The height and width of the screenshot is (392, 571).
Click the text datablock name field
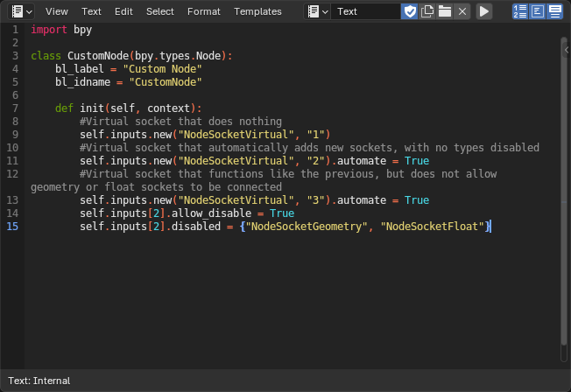tap(365, 11)
